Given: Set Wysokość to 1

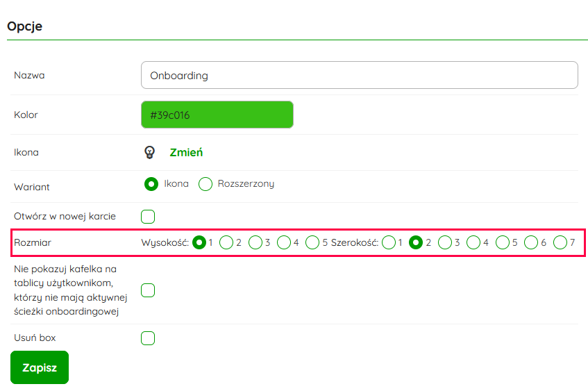Looking at the screenshot, I should [199, 242].
